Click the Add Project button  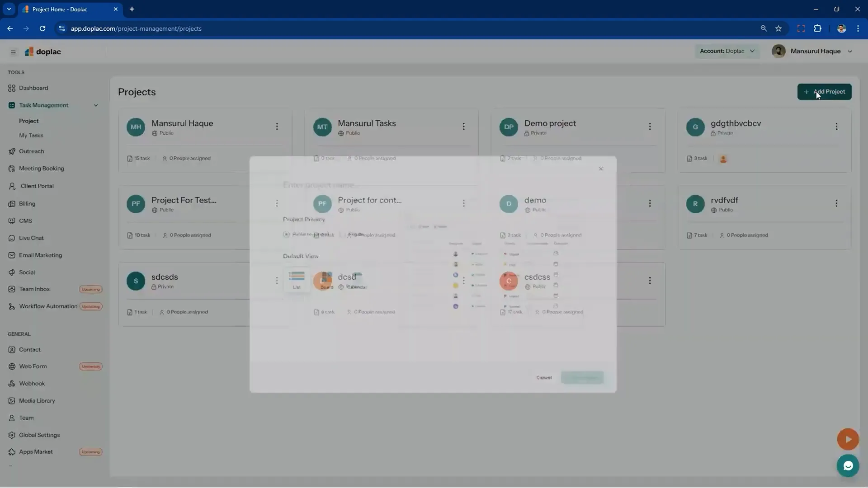(825, 91)
